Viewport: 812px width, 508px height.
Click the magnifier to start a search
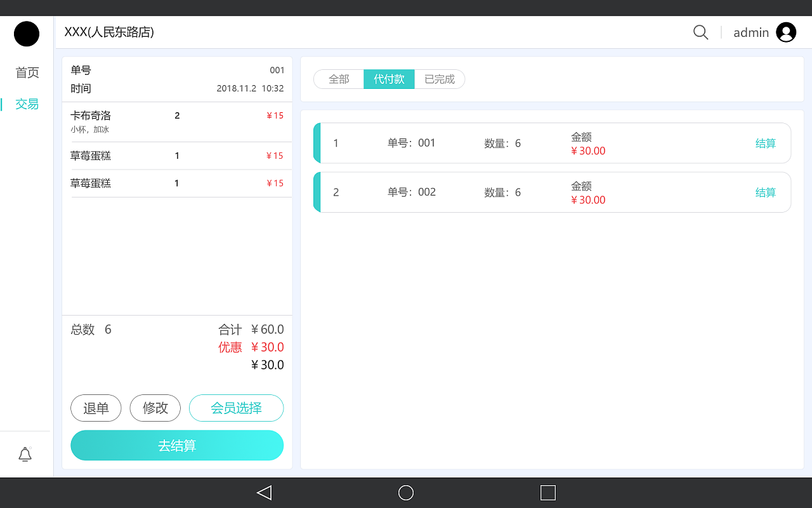click(700, 32)
